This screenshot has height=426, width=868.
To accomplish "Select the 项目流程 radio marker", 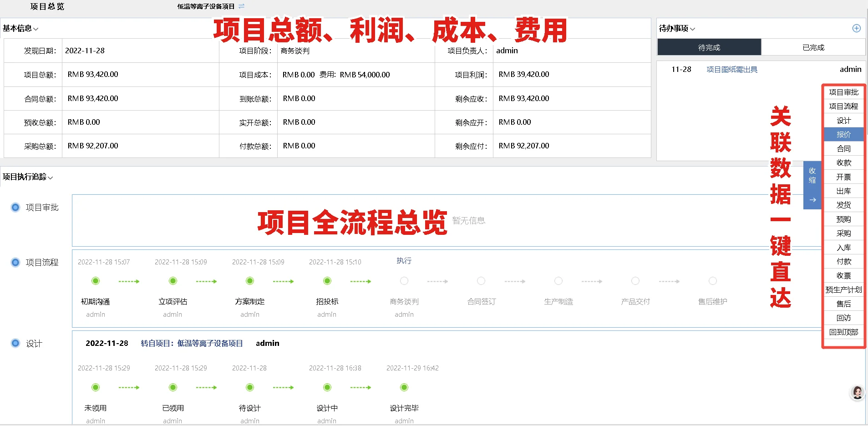I will pyautogui.click(x=15, y=262).
